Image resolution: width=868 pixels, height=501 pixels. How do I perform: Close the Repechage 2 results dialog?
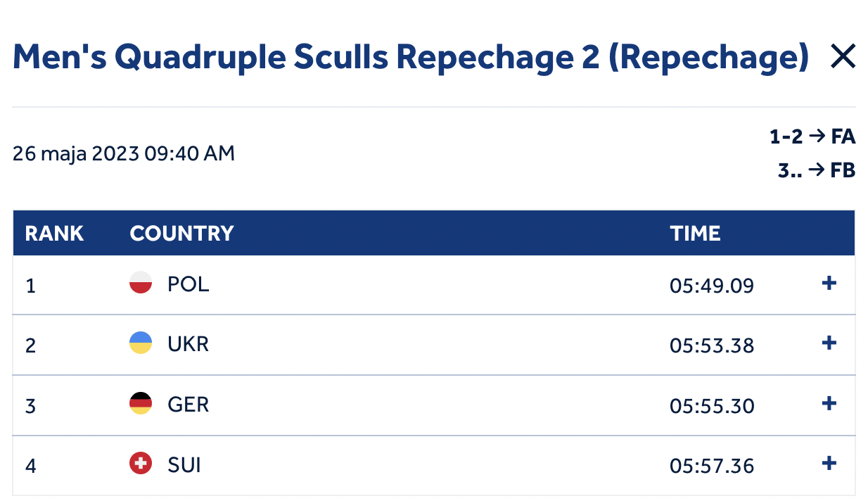[843, 56]
